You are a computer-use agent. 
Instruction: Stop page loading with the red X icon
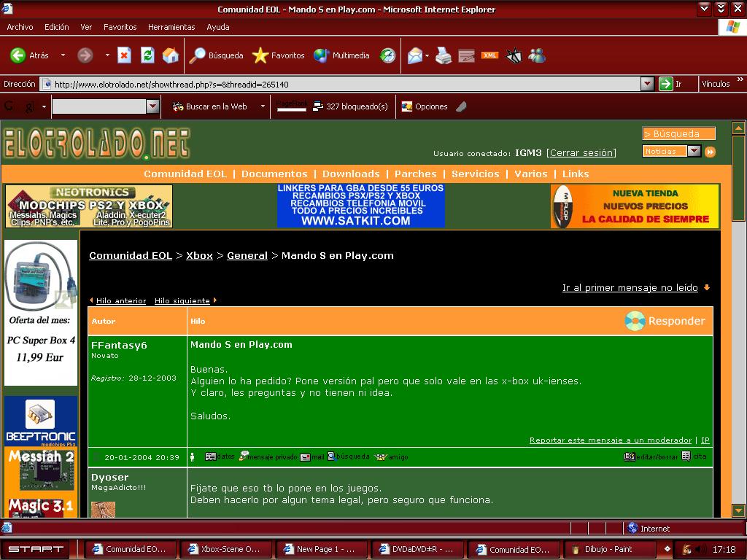point(124,55)
